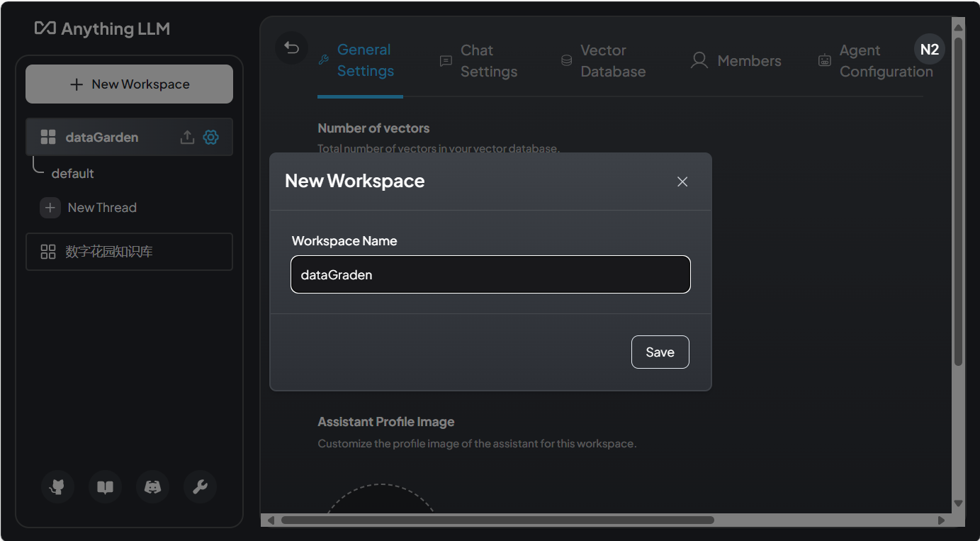Switch to Chat Settings tab
The width and height of the screenshot is (980, 541).
click(479, 61)
